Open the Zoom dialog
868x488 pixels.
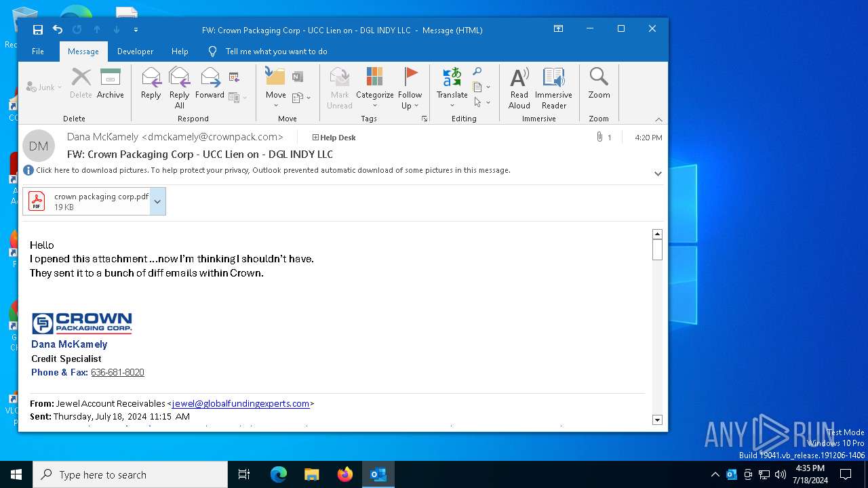click(599, 84)
